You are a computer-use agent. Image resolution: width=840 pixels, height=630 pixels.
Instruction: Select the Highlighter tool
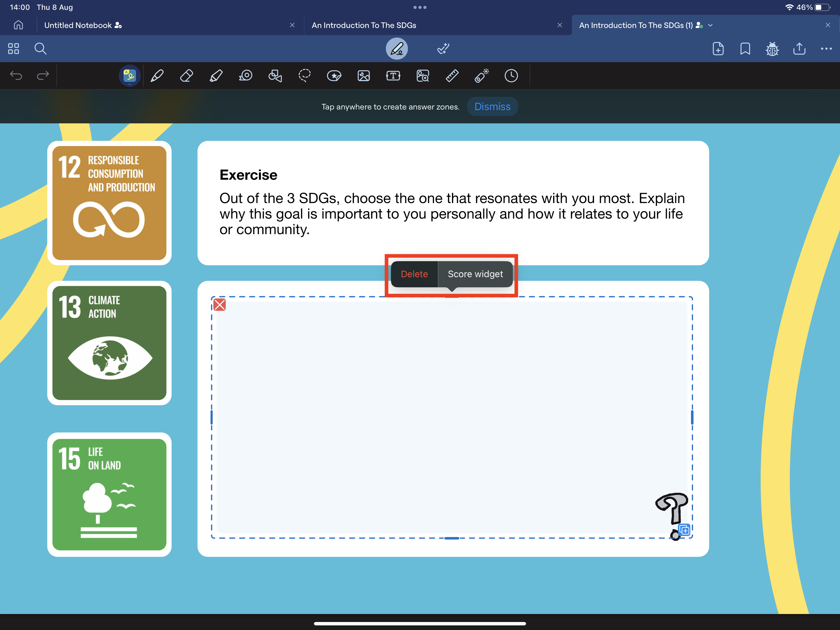[216, 76]
